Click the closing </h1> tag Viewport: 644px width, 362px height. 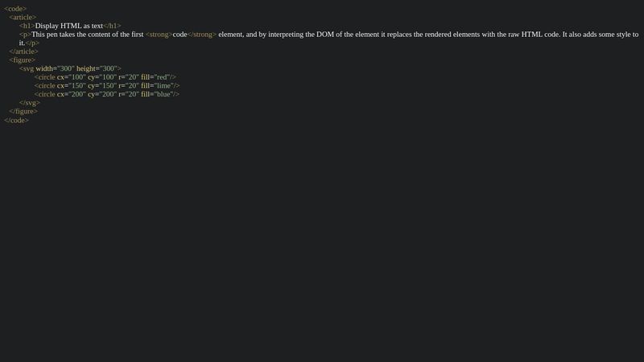click(112, 26)
